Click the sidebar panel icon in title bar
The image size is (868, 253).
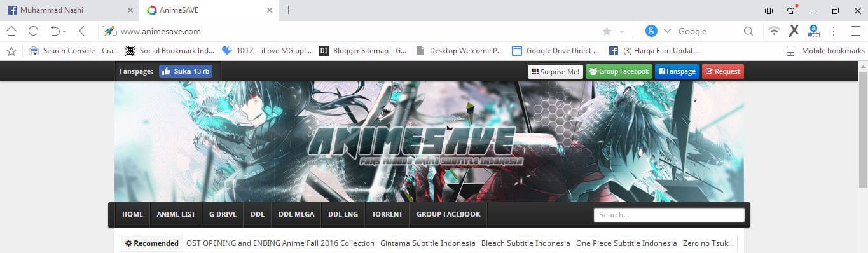click(x=768, y=10)
